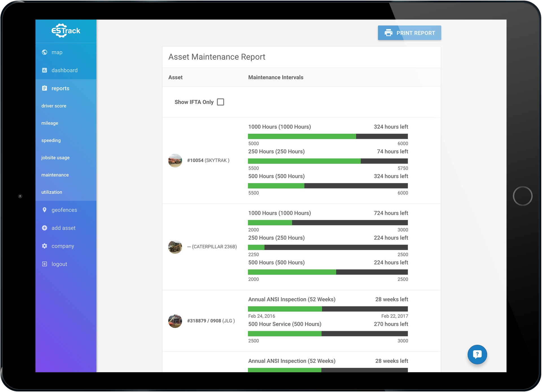Open driver score report
This screenshot has height=392, width=542.
54,106
